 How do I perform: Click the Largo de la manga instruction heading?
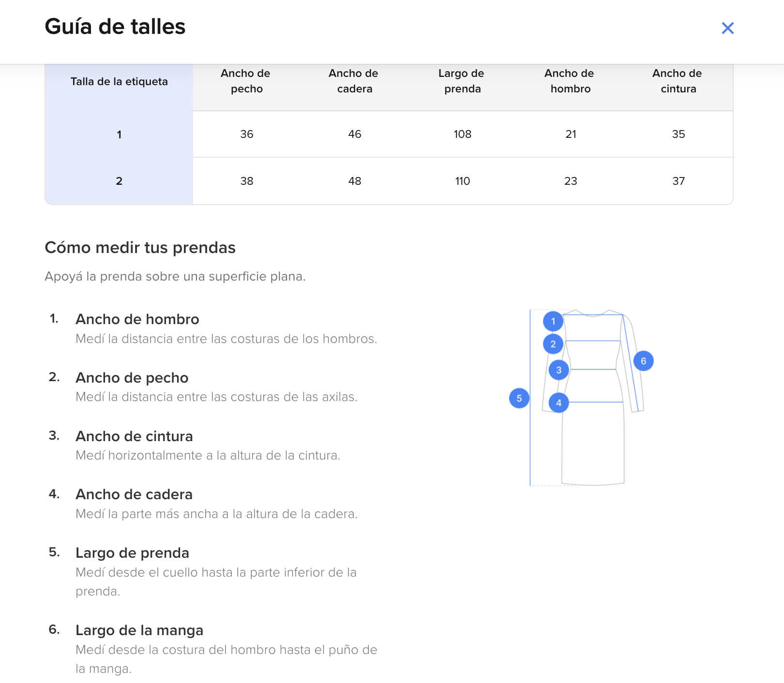[139, 630]
